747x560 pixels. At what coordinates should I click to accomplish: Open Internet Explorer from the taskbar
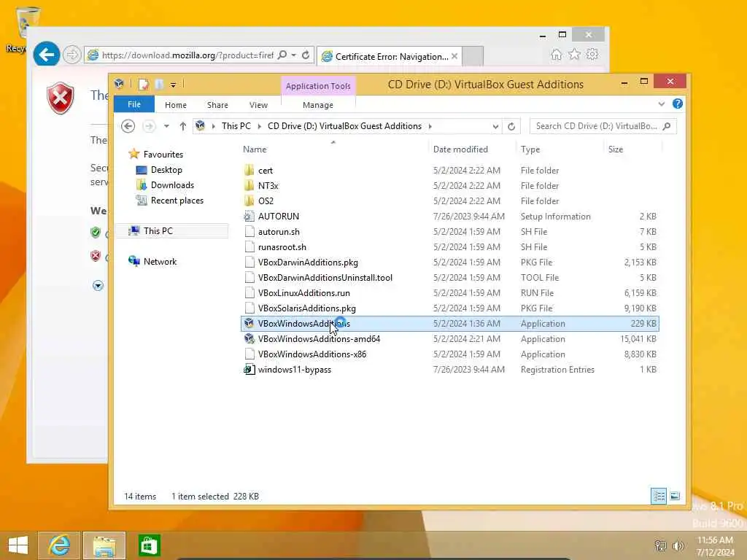tap(59, 545)
